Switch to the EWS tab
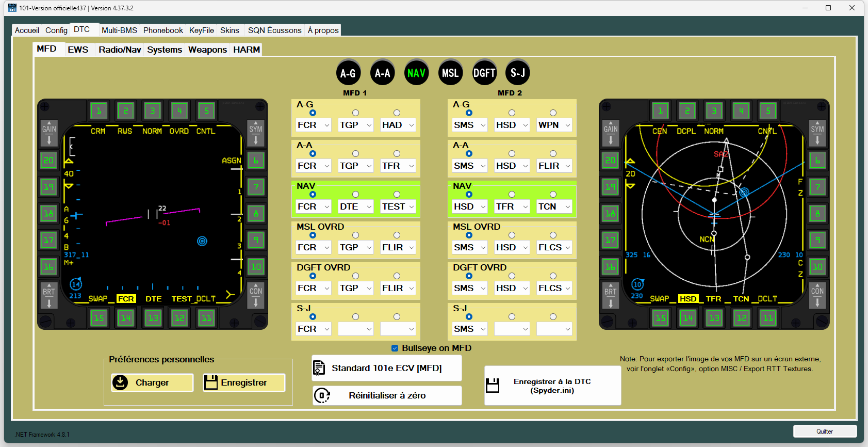868x447 pixels. [78, 50]
